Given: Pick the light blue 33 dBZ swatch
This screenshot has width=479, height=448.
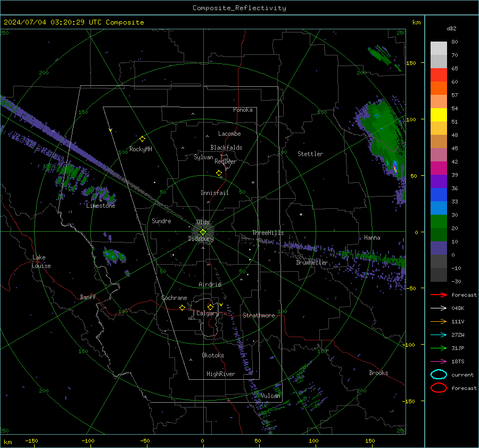Looking at the screenshot, I should pos(439,208).
